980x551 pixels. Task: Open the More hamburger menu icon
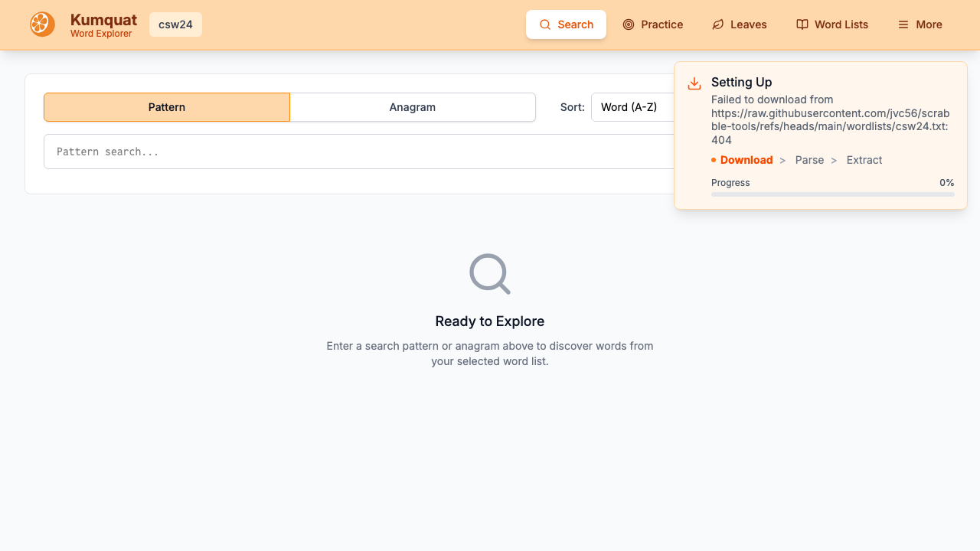tap(903, 24)
